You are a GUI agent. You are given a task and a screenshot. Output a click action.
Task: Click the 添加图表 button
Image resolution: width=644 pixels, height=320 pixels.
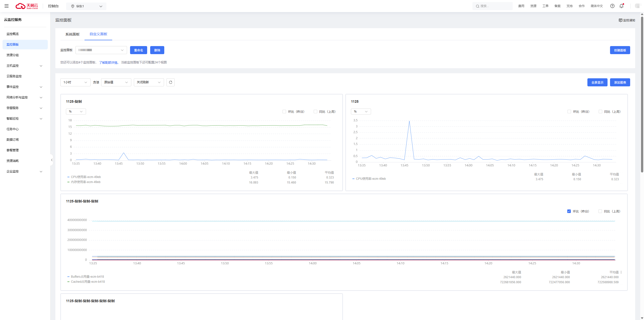(x=620, y=82)
